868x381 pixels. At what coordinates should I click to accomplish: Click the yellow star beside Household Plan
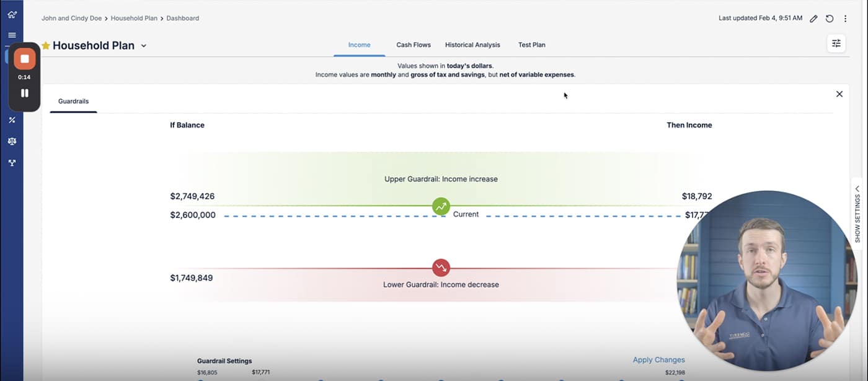coord(46,45)
